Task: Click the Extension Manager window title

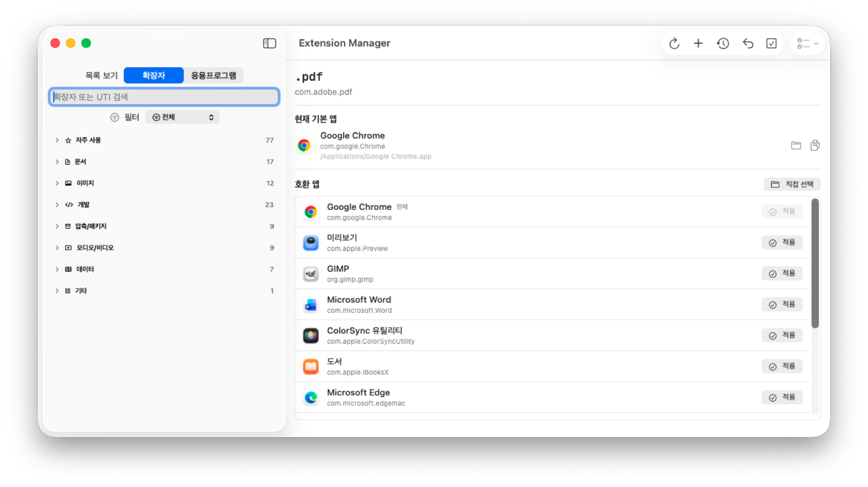Action: (344, 43)
